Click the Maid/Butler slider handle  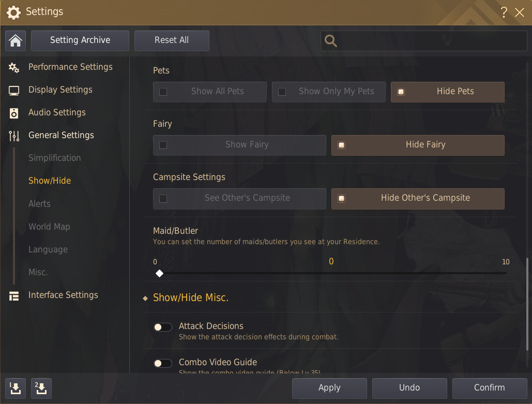[x=160, y=273]
